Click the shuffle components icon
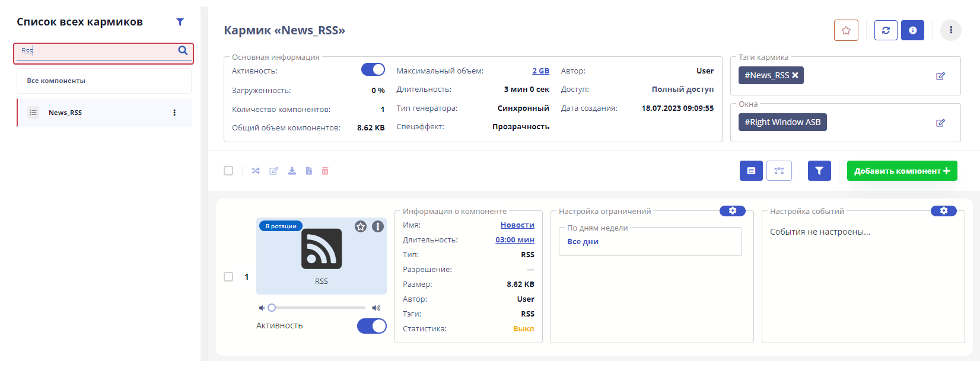This screenshot has height=374, width=980. click(x=256, y=171)
